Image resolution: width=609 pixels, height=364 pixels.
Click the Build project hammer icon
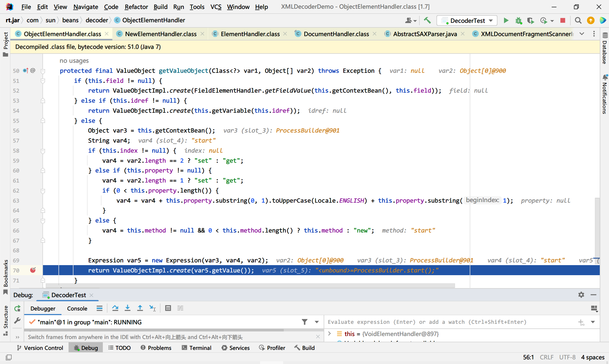(x=427, y=20)
